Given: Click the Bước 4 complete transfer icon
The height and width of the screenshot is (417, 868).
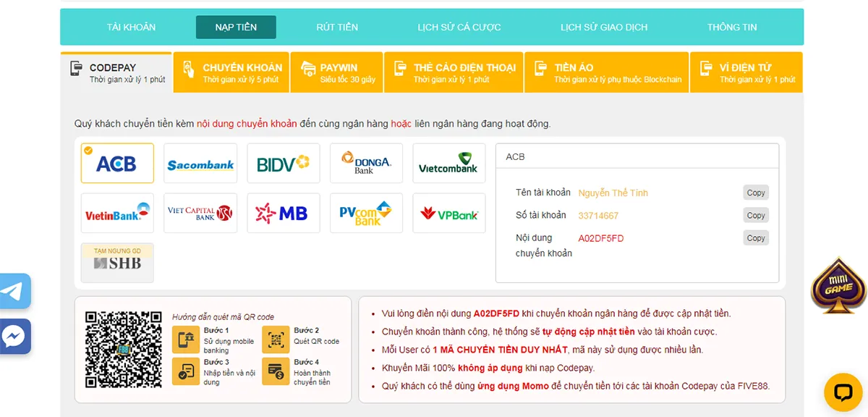Looking at the screenshot, I should click(276, 371).
